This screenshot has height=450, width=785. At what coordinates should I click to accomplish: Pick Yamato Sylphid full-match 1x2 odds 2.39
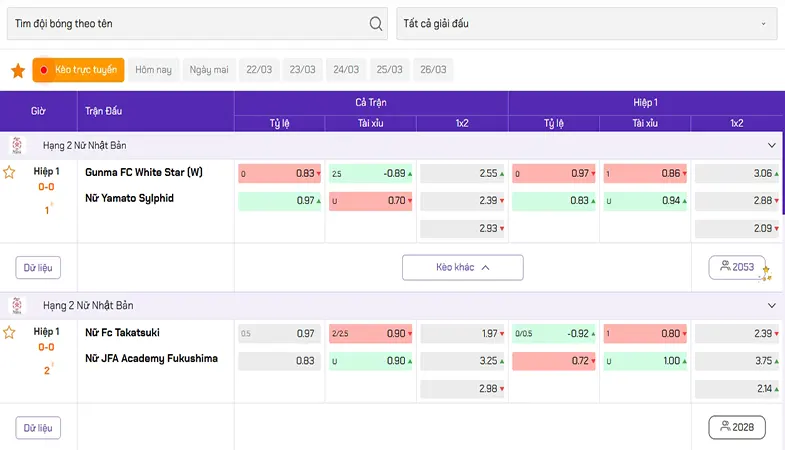point(462,201)
